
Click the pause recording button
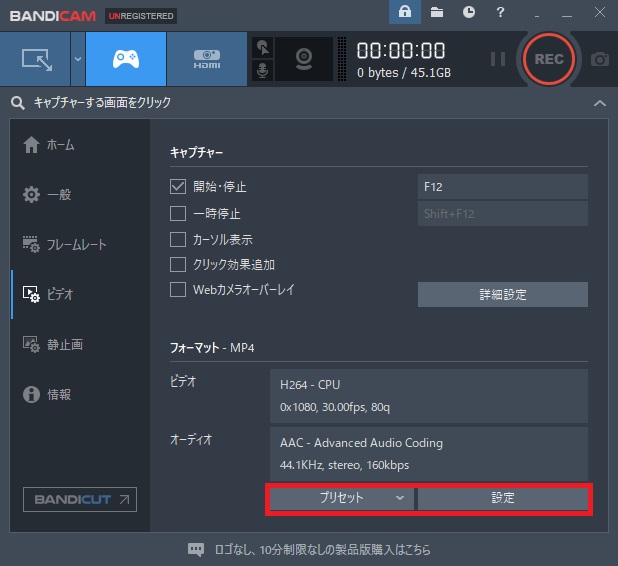(x=498, y=59)
